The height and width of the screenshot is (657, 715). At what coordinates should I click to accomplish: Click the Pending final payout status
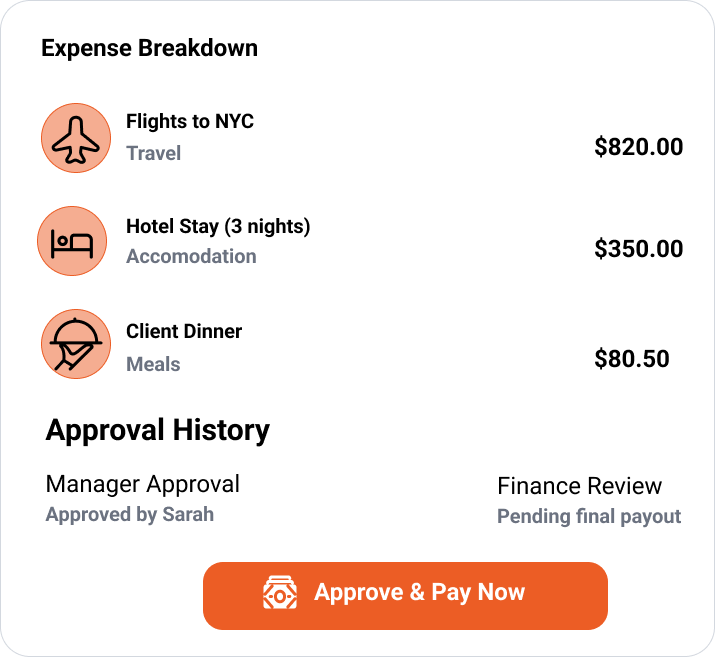click(x=589, y=517)
